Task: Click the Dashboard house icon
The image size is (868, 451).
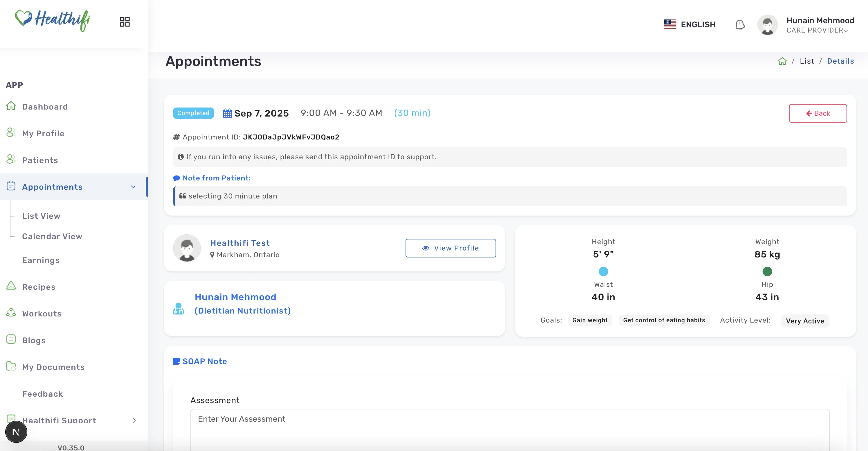Action: click(x=11, y=106)
